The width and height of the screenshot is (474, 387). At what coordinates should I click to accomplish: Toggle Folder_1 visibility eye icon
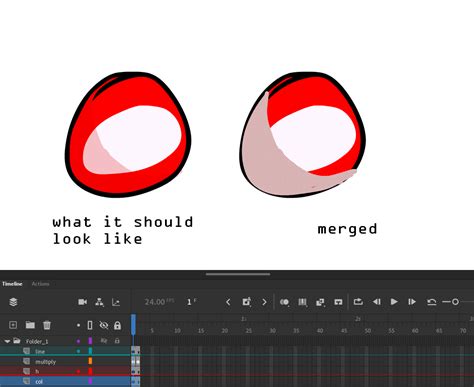pyautogui.click(x=104, y=341)
